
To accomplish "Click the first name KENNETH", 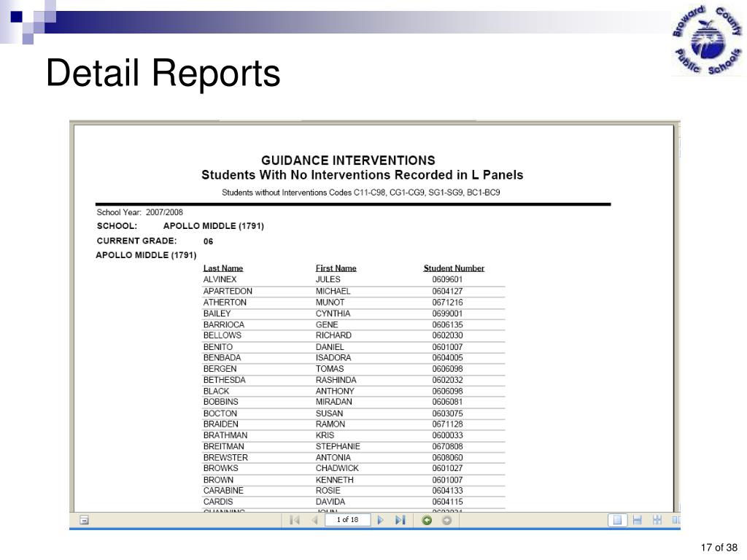I will (x=334, y=480).
